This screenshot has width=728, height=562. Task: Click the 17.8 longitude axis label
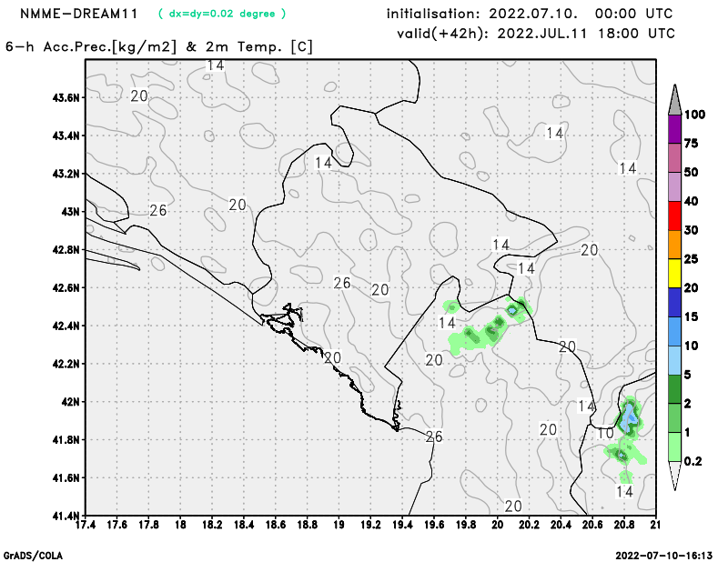coord(148,525)
